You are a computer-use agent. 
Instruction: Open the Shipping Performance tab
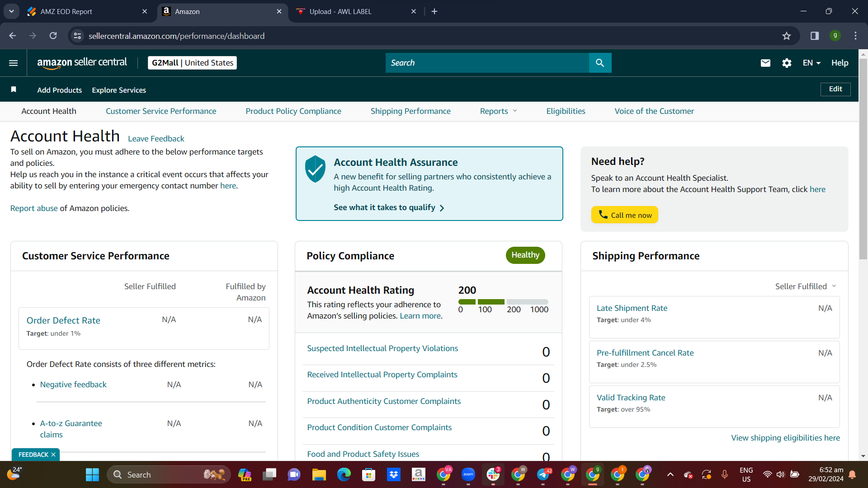[x=410, y=111]
